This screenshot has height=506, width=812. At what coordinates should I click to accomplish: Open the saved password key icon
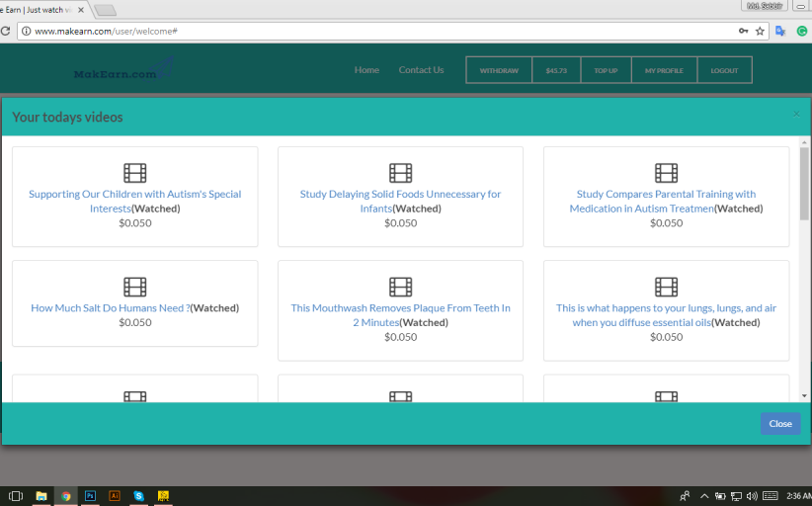(x=743, y=31)
